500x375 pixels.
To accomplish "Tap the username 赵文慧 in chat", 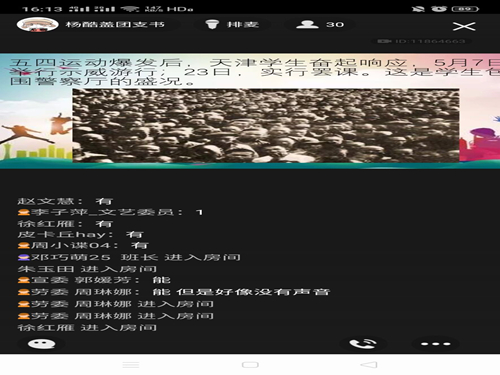I will (46, 201).
